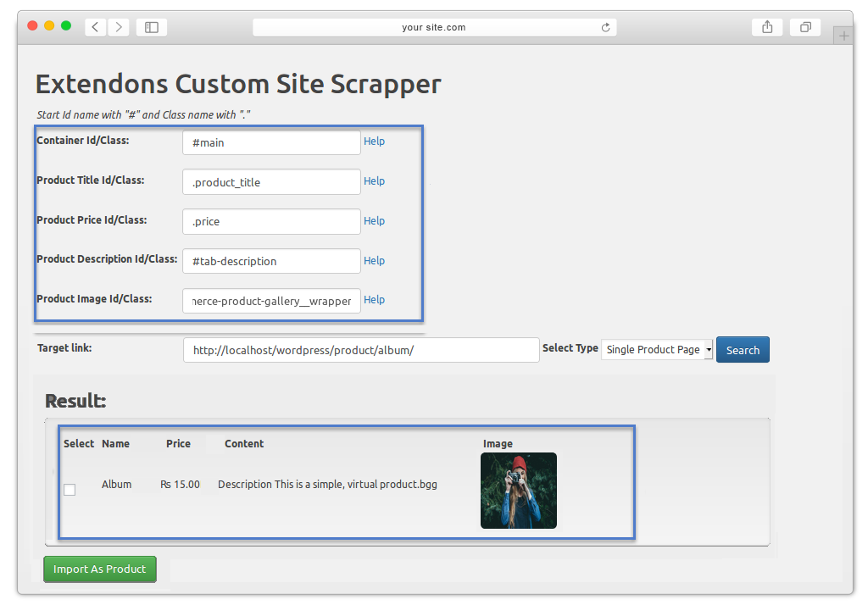Screen dimensions: 868x605
Task: Click the Product Description field containing #tab-description
Action: pos(271,261)
